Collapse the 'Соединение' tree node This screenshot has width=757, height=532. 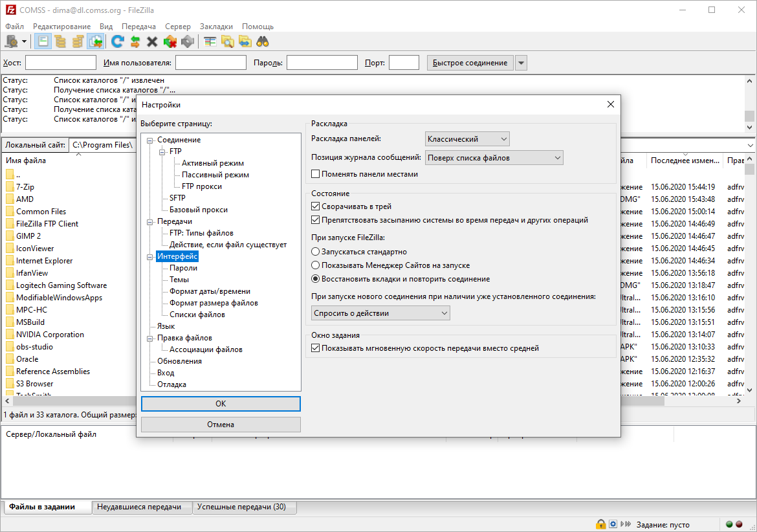[149, 140]
